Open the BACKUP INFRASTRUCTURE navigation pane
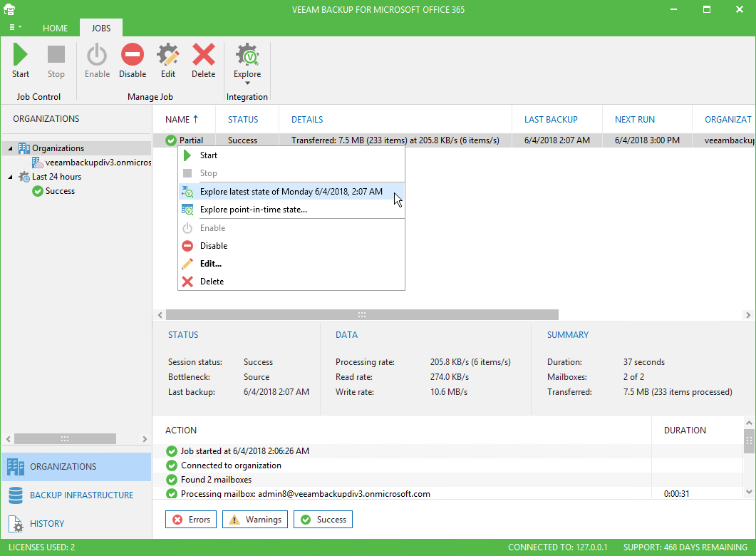756x556 pixels. point(76,495)
